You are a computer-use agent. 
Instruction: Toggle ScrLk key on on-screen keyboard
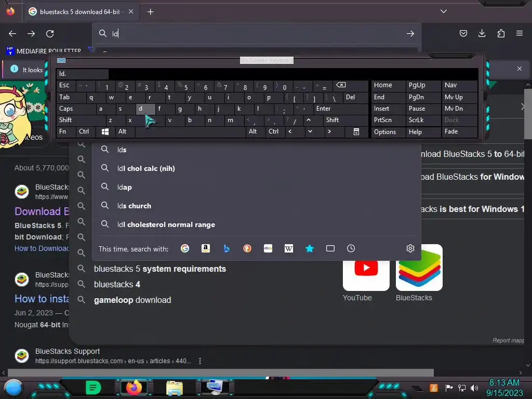click(423, 120)
